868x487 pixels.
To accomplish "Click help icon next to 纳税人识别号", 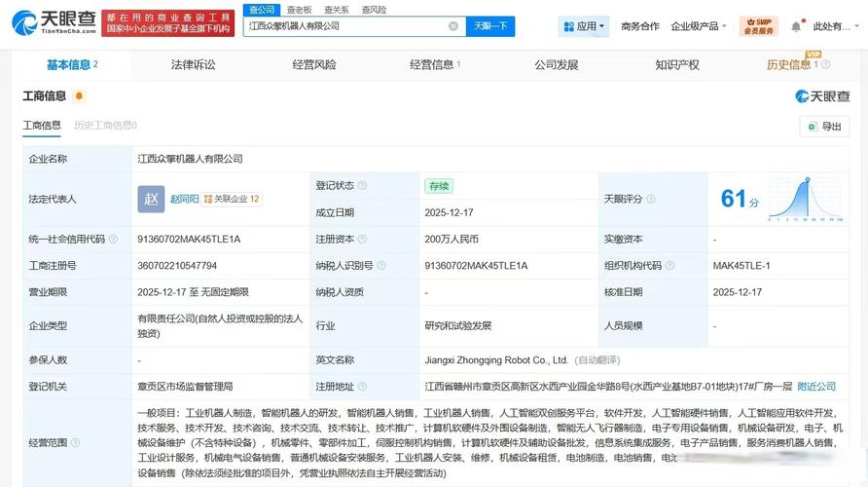I will click(x=381, y=265).
